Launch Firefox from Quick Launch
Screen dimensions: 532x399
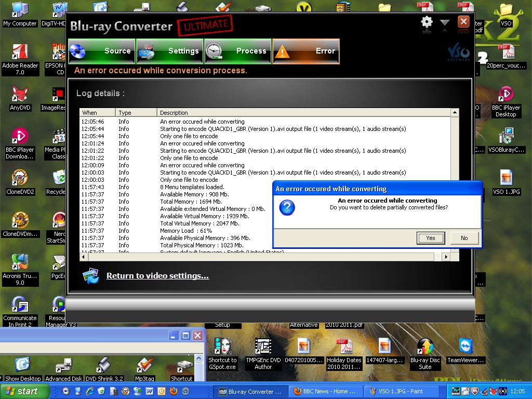coord(174,391)
